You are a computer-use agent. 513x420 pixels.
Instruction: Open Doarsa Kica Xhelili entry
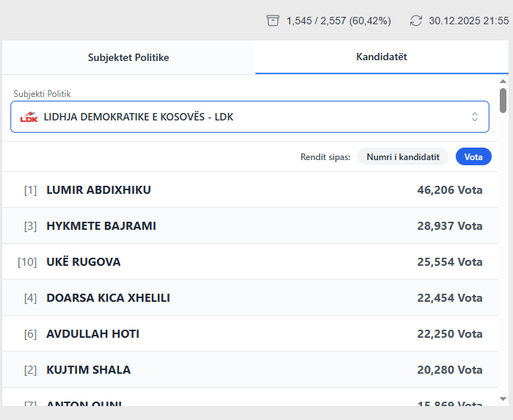(250, 298)
